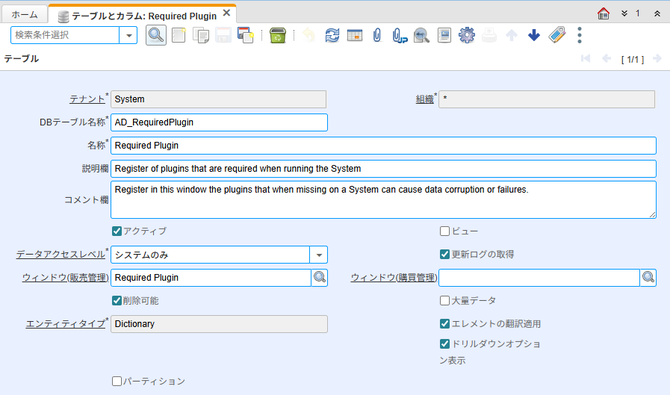Click the エンティティタイプ label link
670x395 pixels.
65,324
